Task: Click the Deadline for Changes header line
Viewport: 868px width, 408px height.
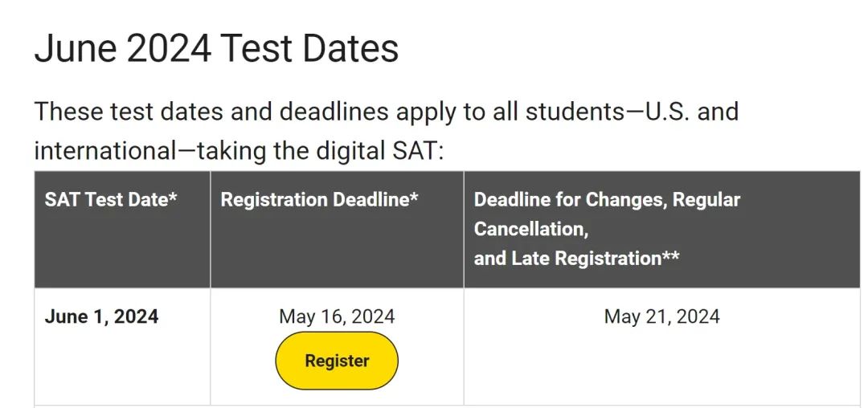Action: coord(607,199)
